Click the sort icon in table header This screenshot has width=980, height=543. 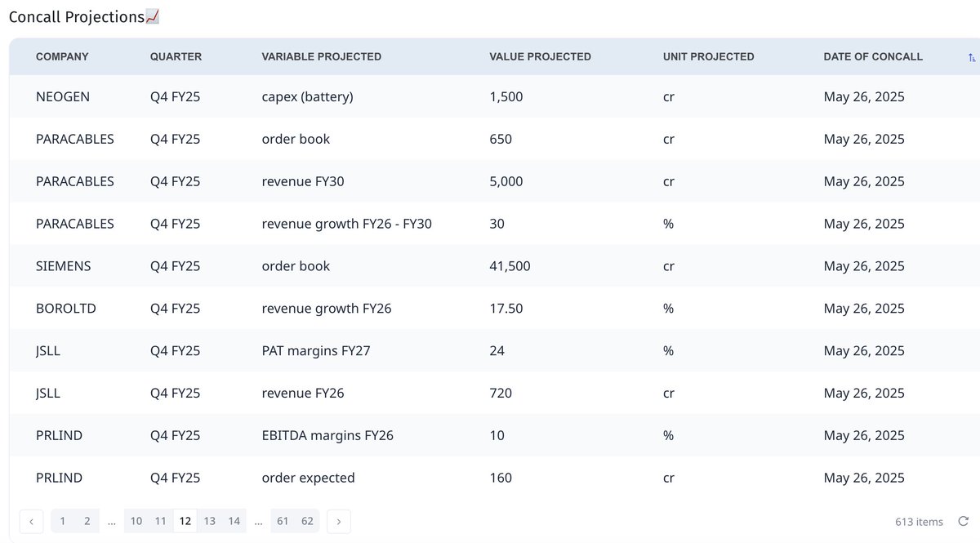(x=971, y=57)
